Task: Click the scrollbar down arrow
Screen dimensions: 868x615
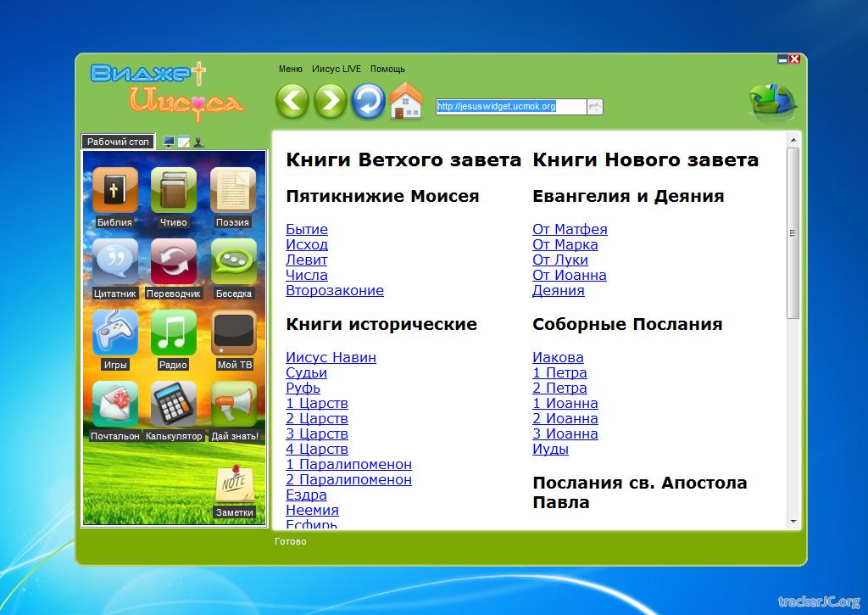Action: (793, 521)
